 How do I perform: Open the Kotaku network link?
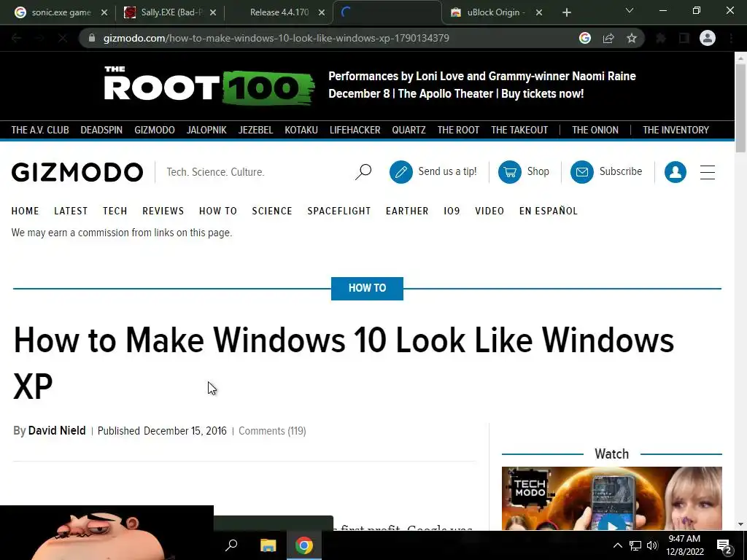point(301,130)
